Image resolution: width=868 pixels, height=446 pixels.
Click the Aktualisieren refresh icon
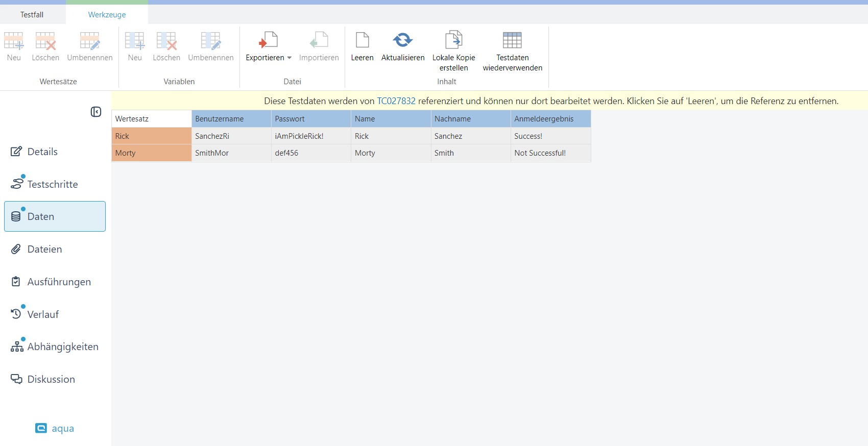pos(402,40)
